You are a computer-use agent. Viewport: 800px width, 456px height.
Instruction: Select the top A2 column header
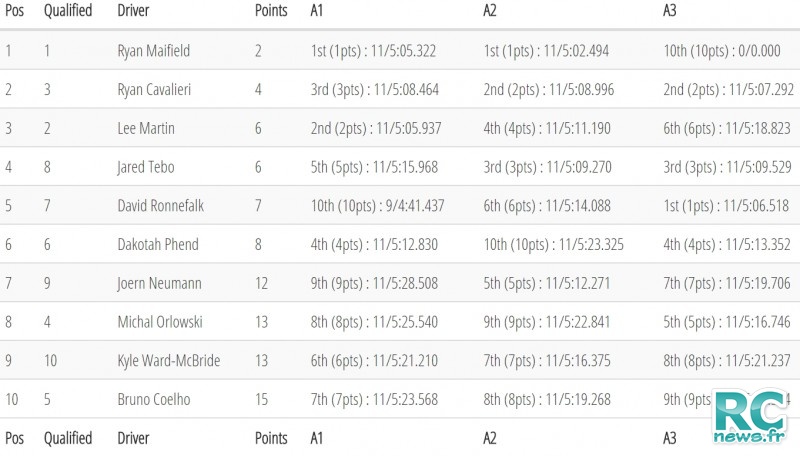(490, 11)
